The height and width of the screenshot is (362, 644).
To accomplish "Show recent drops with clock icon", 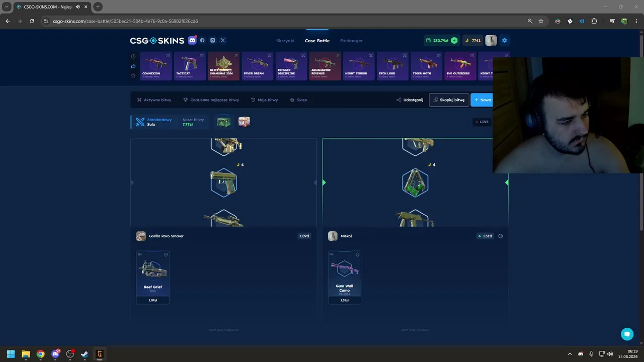I will coord(133,56).
